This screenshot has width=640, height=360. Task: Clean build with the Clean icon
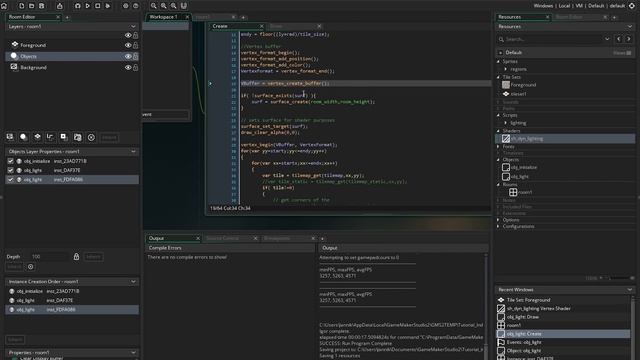pyautogui.click(x=108, y=6)
